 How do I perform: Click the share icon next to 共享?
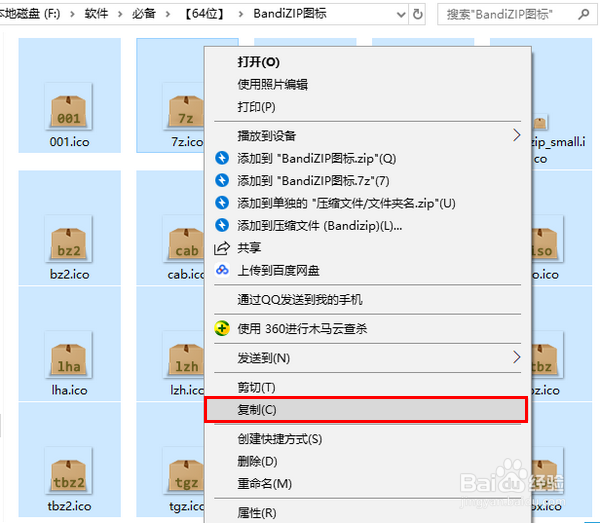222,248
